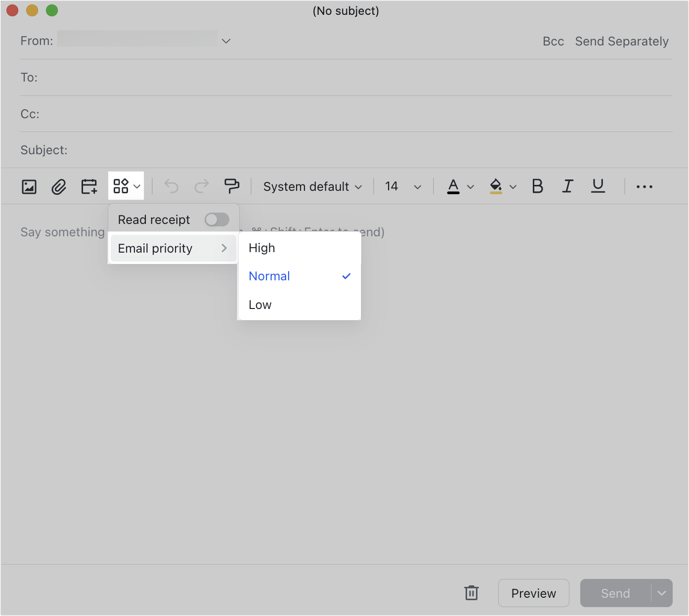Open the font size 14 dropdown
The width and height of the screenshot is (689, 616).
(402, 186)
